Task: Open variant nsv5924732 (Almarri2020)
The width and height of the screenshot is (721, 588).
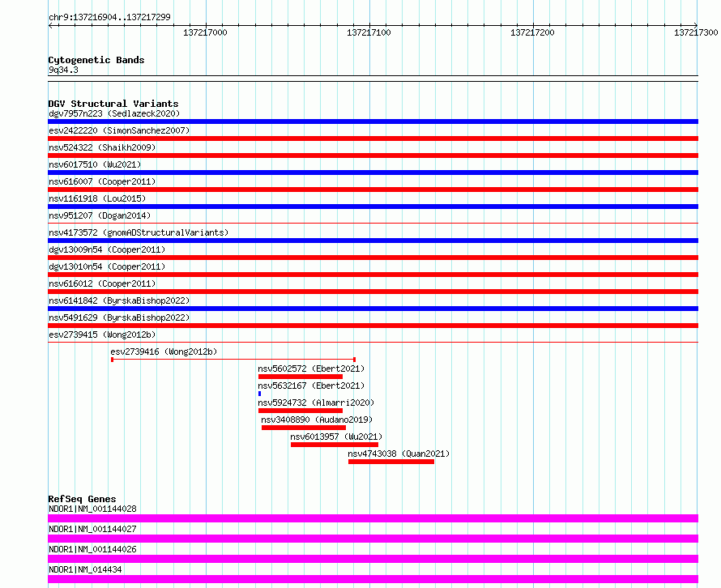Action: (x=316, y=403)
